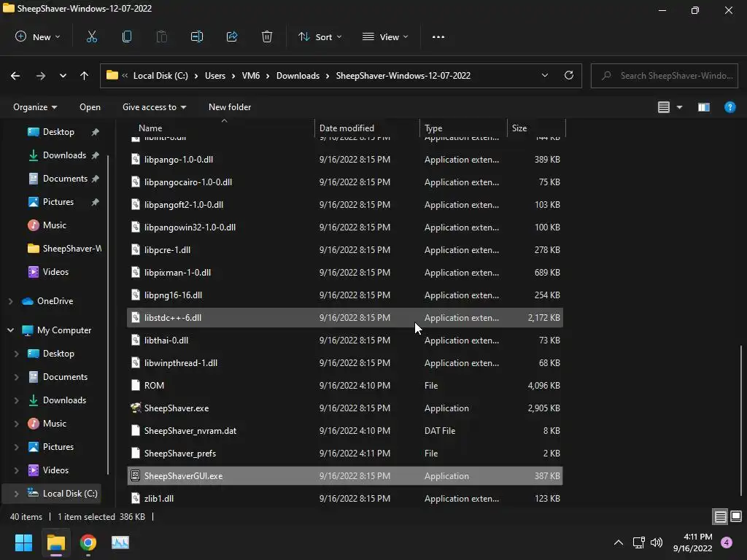Viewport: 747px width, 560px height.
Task: Expand Local Disk (C:) tree node
Action: point(16,494)
